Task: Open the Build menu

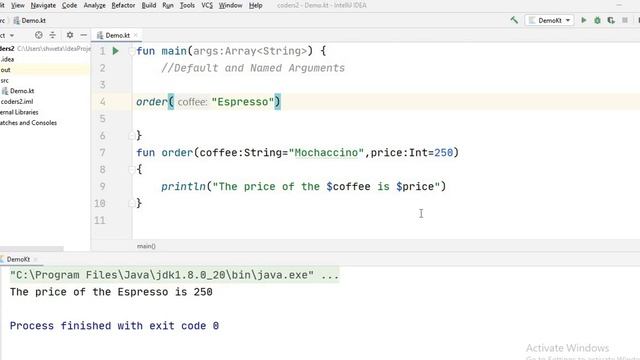Action: pos(149,5)
